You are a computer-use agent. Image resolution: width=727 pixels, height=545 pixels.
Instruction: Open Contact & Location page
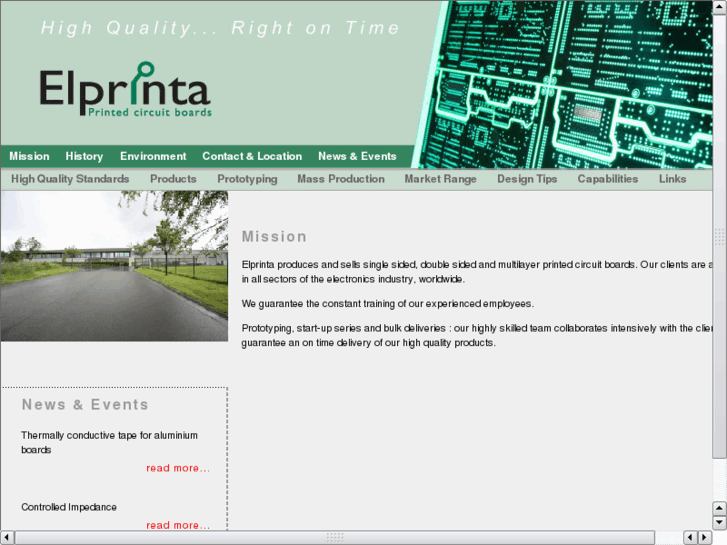point(252,156)
